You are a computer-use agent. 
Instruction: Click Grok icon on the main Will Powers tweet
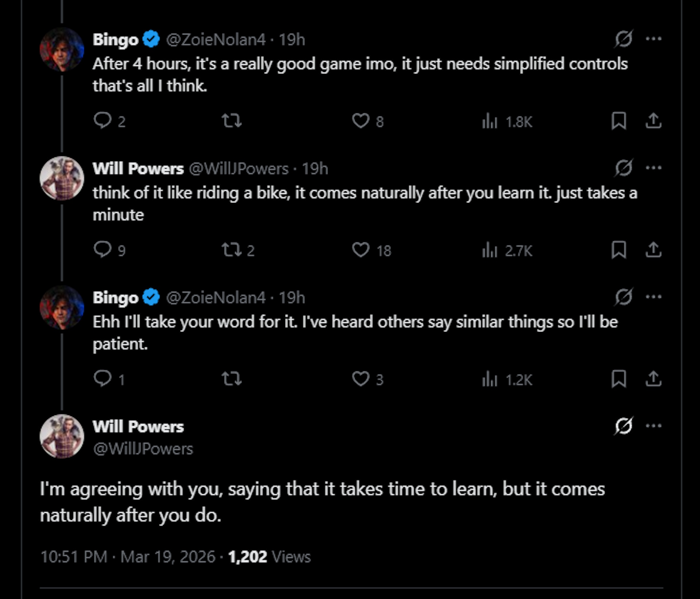point(623,426)
